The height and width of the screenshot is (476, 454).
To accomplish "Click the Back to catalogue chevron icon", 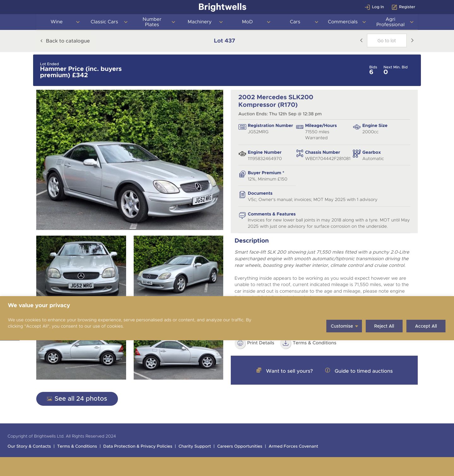I will click(x=41, y=41).
